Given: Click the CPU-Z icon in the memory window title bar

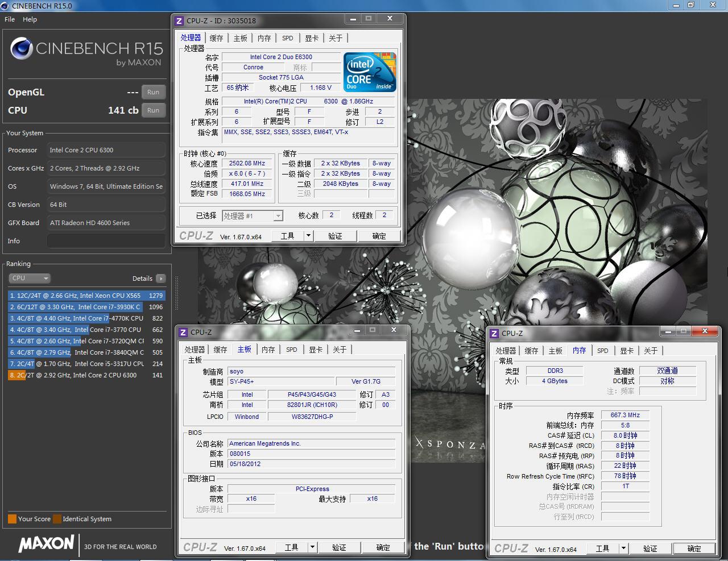Looking at the screenshot, I should (x=494, y=333).
